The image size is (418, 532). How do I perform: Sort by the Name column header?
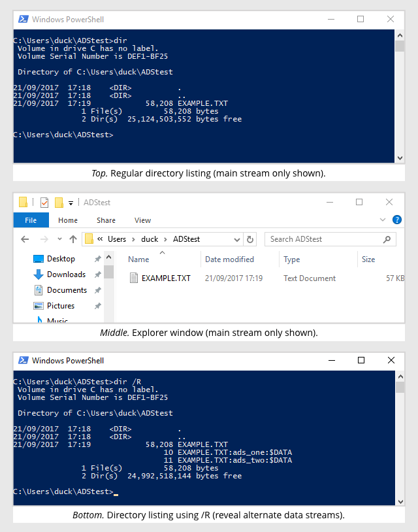click(x=138, y=259)
